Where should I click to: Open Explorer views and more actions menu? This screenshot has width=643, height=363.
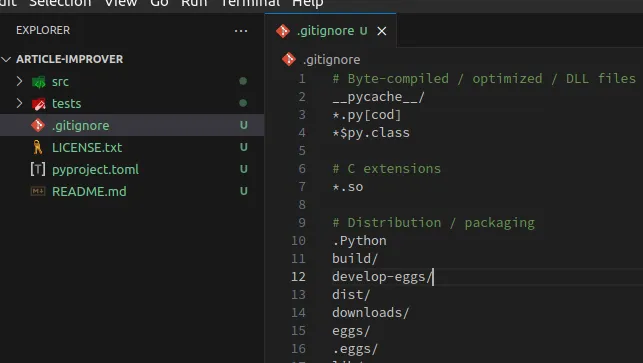coord(241,31)
